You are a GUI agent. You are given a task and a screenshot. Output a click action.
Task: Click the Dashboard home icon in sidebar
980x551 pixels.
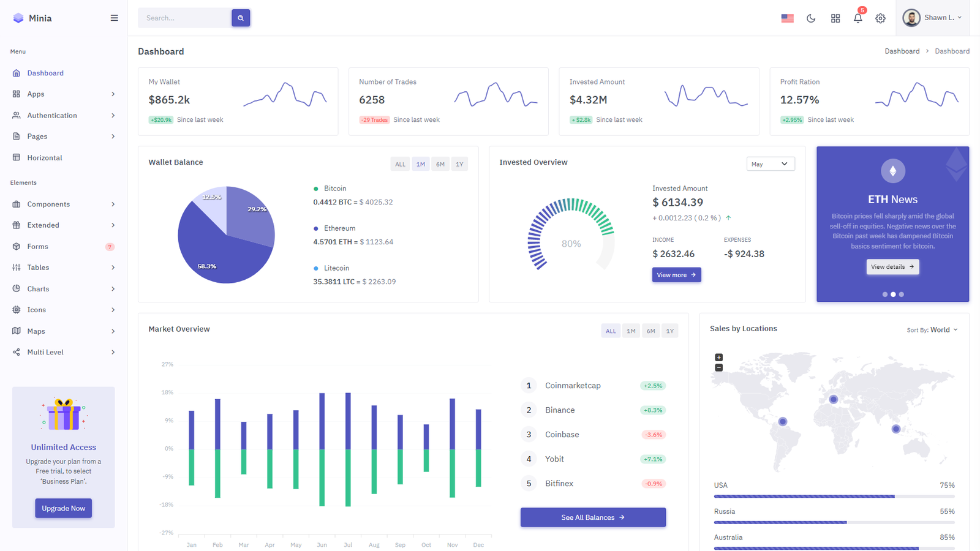point(17,73)
